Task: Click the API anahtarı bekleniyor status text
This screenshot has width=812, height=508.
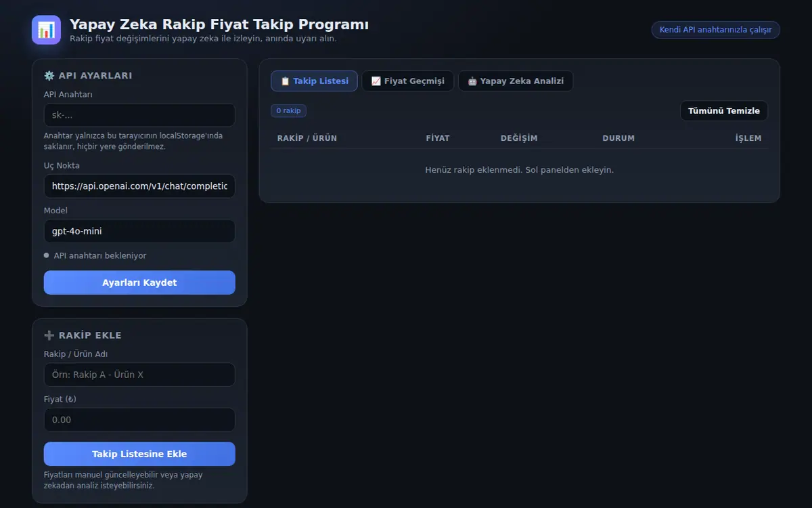Action: 100,255
